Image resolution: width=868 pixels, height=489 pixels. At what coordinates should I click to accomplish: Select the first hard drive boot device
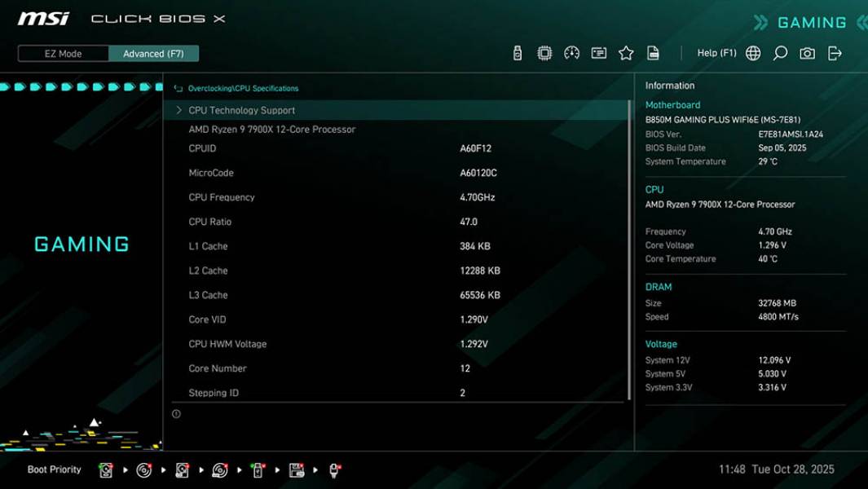(x=106, y=469)
